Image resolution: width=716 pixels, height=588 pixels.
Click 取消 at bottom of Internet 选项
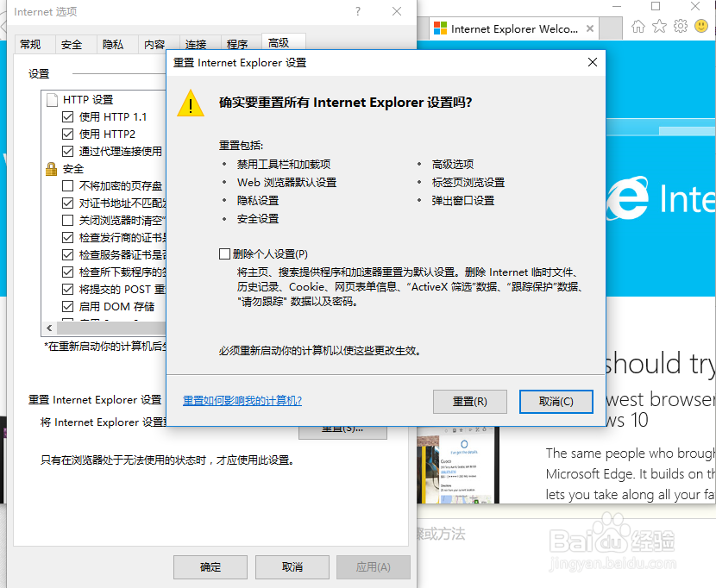pos(292,567)
